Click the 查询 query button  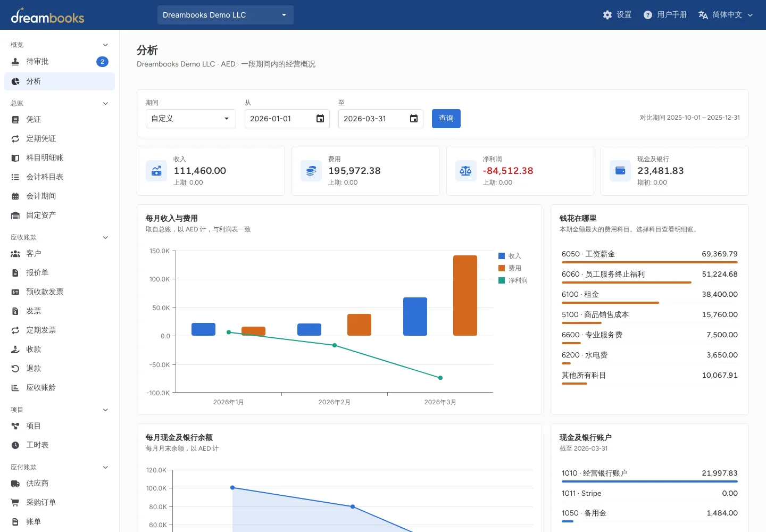pyautogui.click(x=446, y=119)
